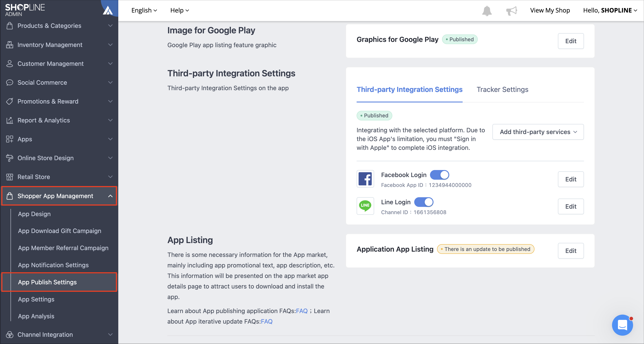Click the Online Store Design paint roller icon
This screenshot has width=644, height=344.
[x=9, y=158]
